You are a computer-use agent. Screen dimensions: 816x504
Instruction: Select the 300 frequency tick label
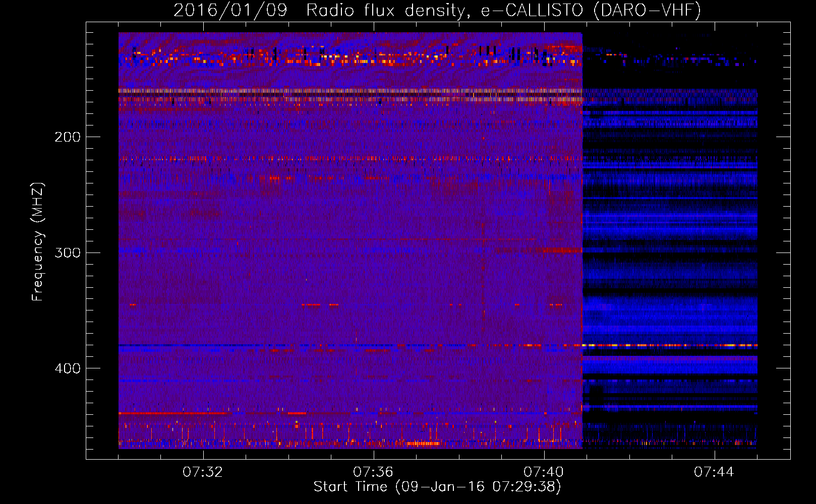[x=68, y=253]
